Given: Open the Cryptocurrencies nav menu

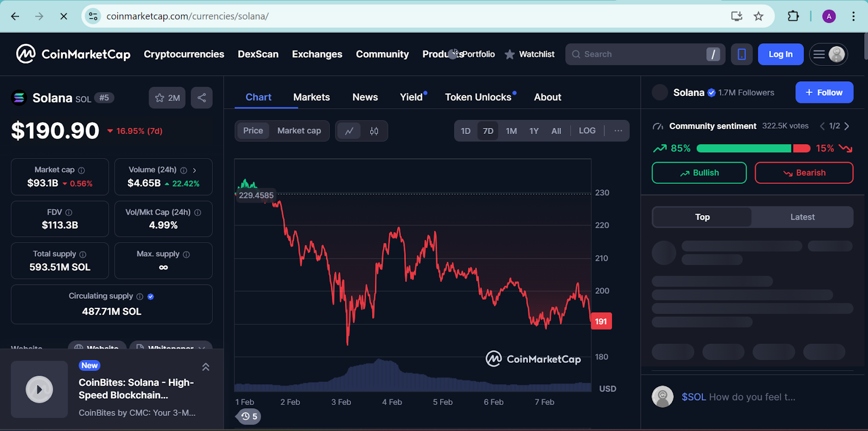Looking at the screenshot, I should coord(184,54).
